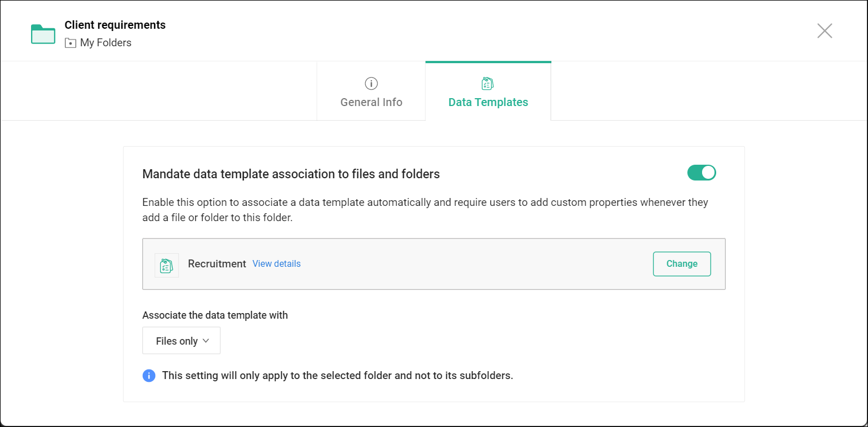Click the green Client requirements folder icon
The height and width of the screenshot is (427, 868).
tap(43, 34)
